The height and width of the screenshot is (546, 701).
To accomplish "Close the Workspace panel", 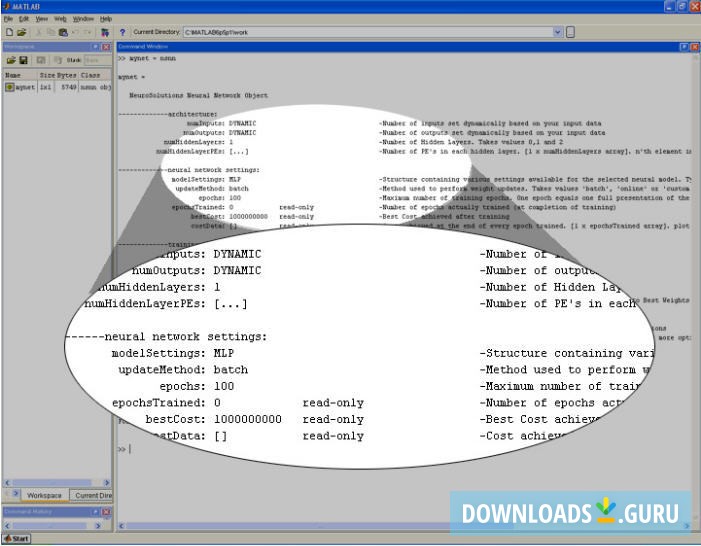I will (x=106, y=47).
